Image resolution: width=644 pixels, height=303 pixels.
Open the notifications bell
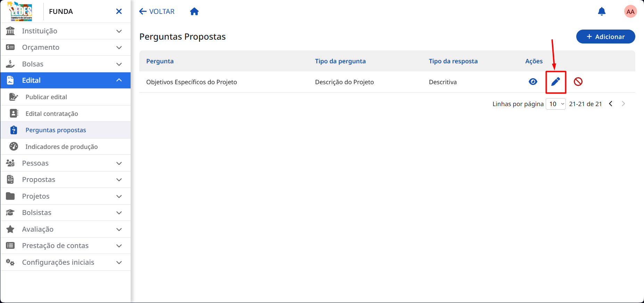click(602, 11)
